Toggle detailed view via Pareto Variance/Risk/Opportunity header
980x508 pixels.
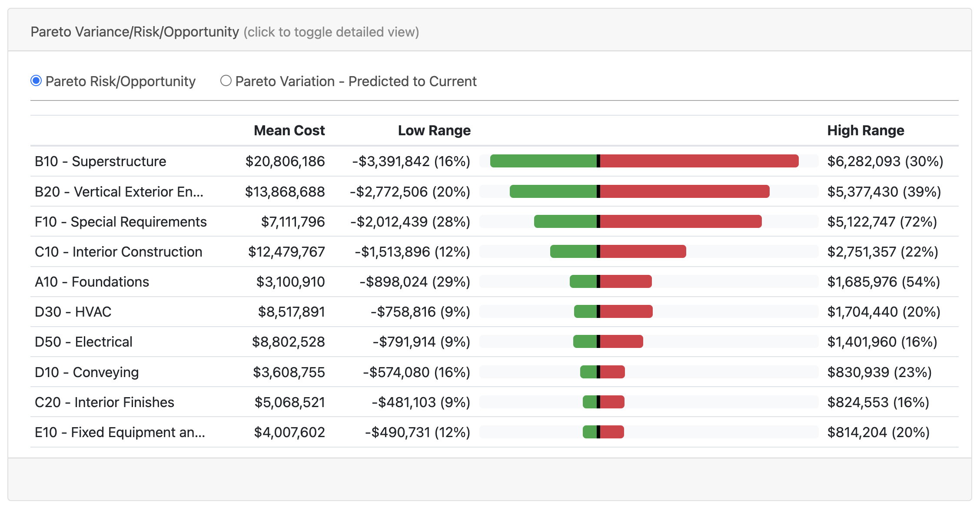[135, 32]
